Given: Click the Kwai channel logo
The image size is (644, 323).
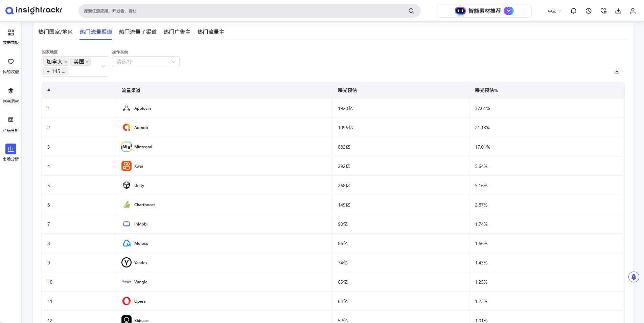Looking at the screenshot, I should 127,166.
